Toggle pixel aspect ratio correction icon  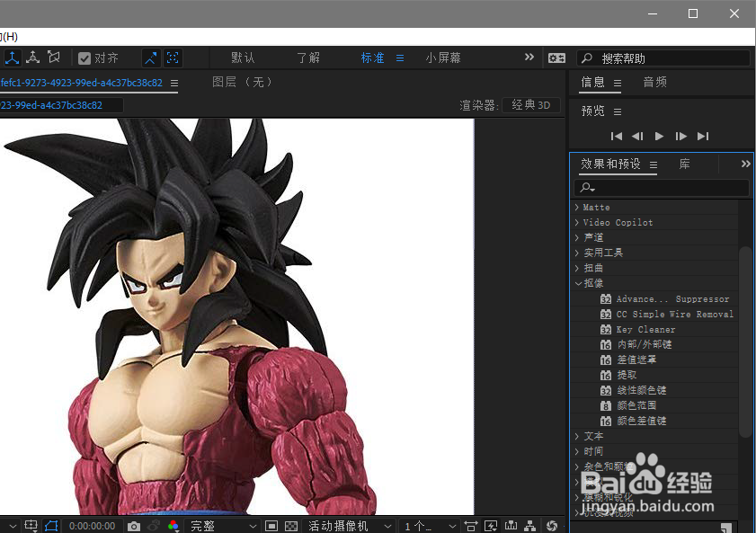470,526
